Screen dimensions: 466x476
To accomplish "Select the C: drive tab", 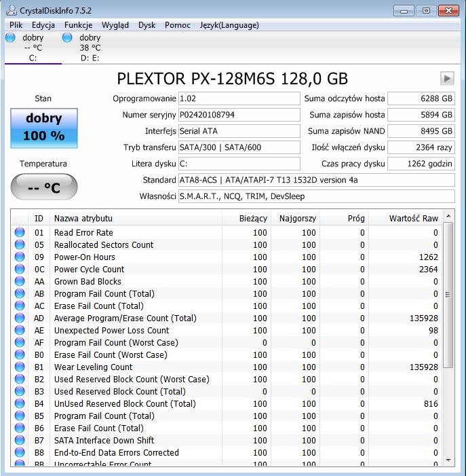I will [33, 48].
